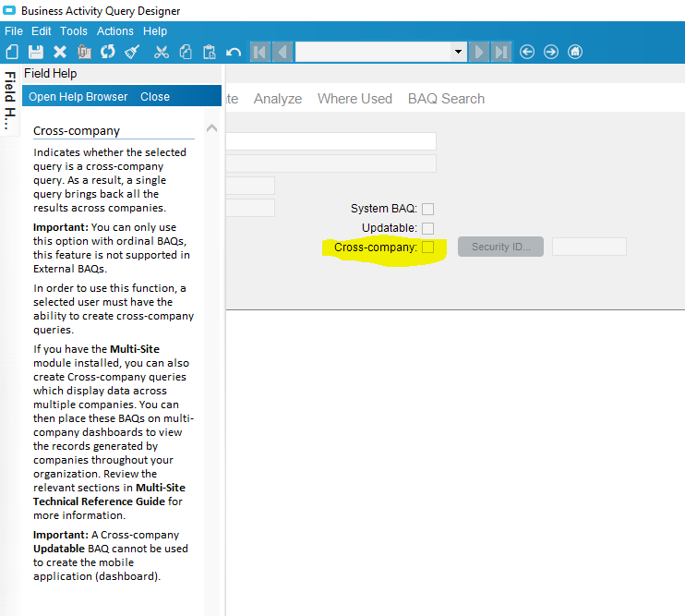The height and width of the screenshot is (616, 685).
Task: Switch to the Where Used tab
Action: click(355, 99)
